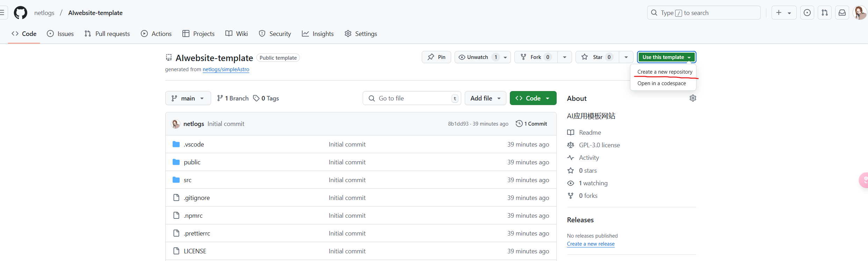Open the Wiki tab
The width and height of the screenshot is (868, 261).
coord(237,34)
